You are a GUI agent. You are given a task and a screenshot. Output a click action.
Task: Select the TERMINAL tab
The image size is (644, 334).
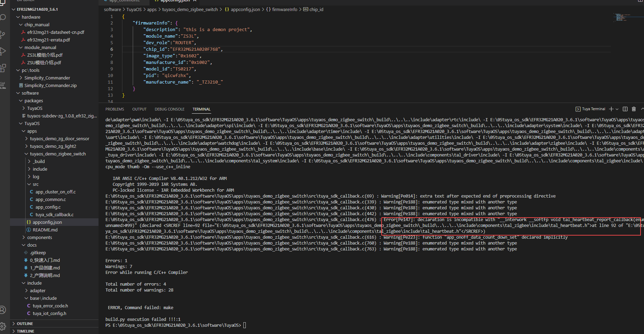point(202,109)
